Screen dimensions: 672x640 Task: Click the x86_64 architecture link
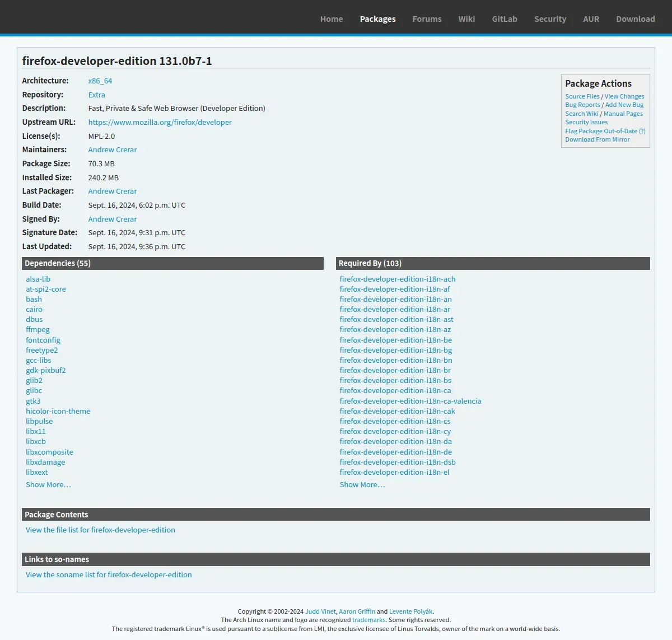coord(100,81)
